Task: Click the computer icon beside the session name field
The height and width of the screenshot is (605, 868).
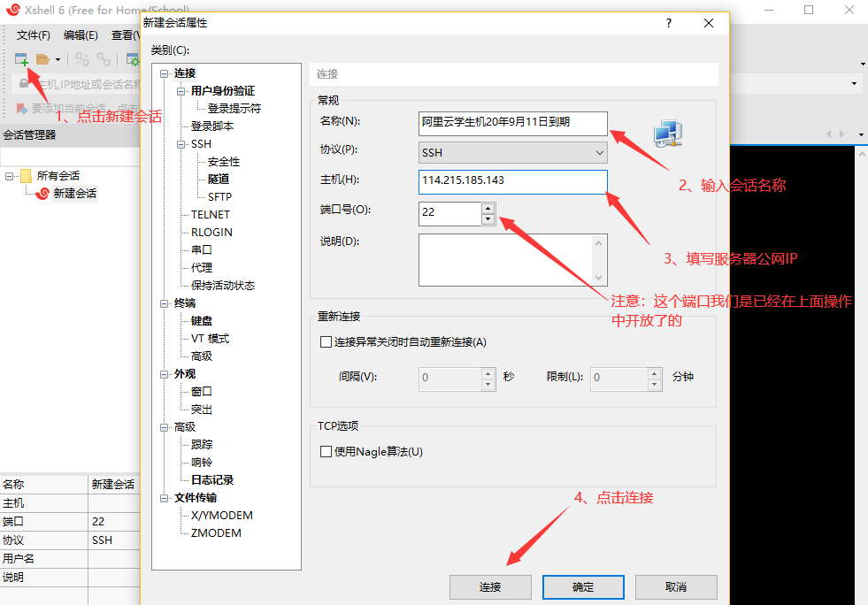Action: (667, 131)
